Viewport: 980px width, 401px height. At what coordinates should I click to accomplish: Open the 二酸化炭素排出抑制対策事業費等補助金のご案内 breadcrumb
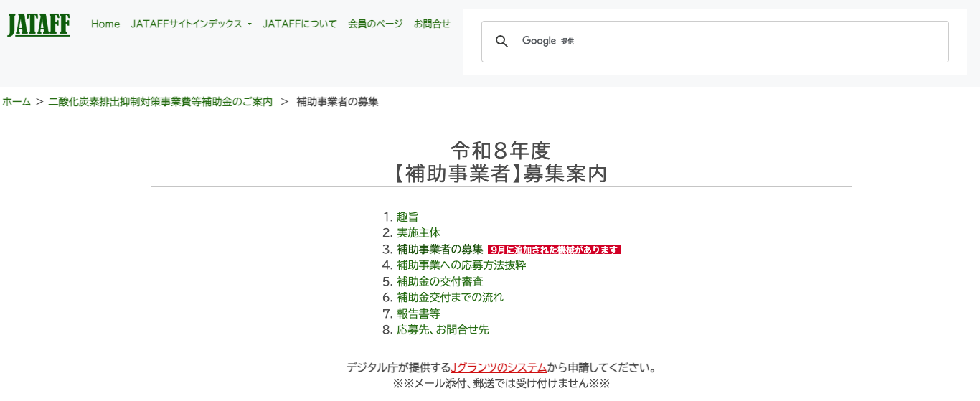click(161, 102)
